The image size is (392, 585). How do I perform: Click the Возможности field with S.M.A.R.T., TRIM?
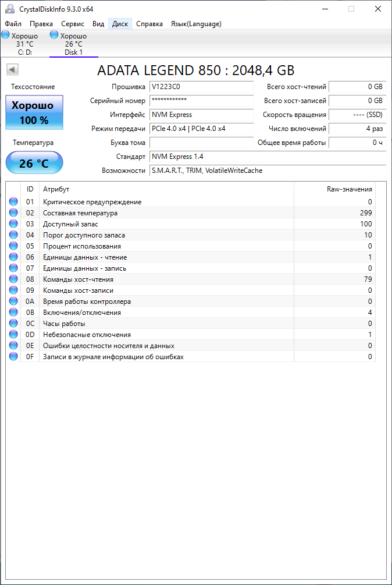pos(268,171)
